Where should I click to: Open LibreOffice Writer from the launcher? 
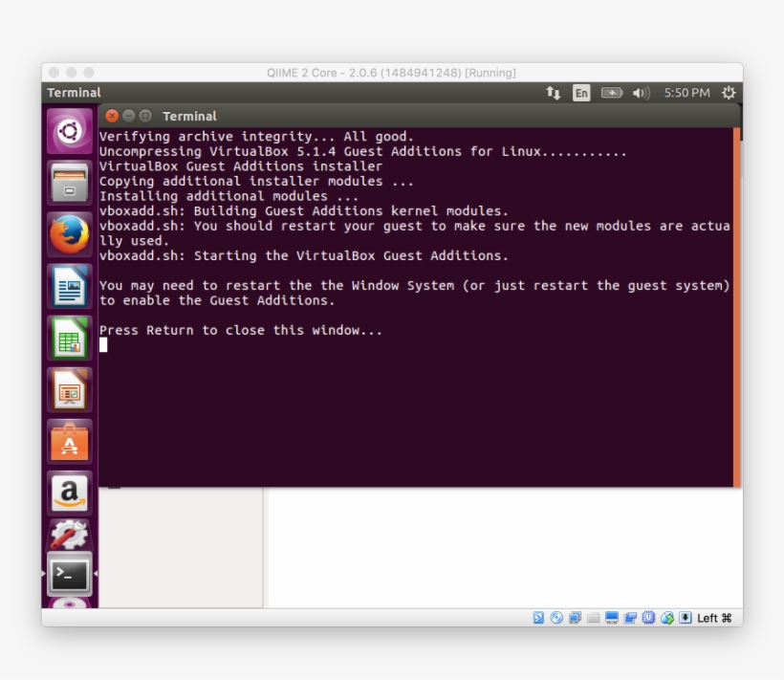(70, 287)
